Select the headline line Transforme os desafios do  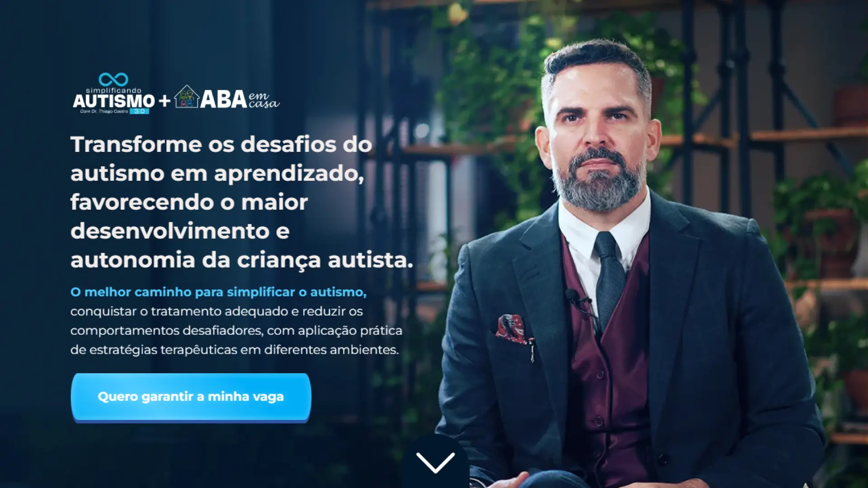click(221, 145)
